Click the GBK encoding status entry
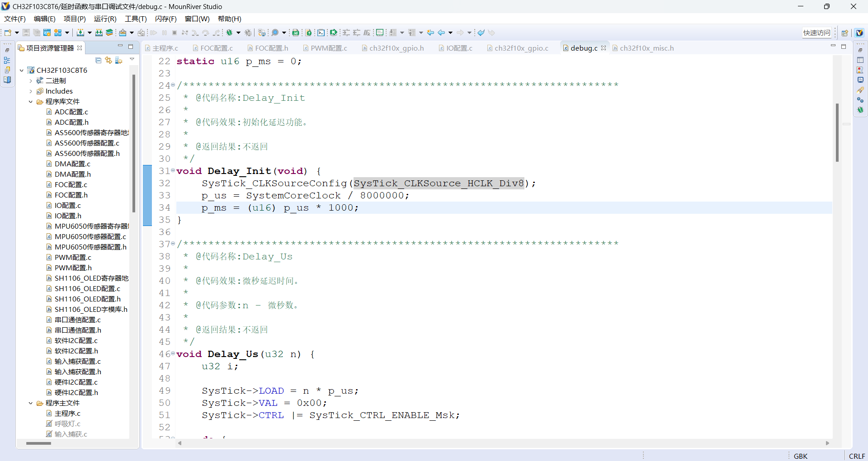Screen dimensions: 868x461 tap(800, 456)
